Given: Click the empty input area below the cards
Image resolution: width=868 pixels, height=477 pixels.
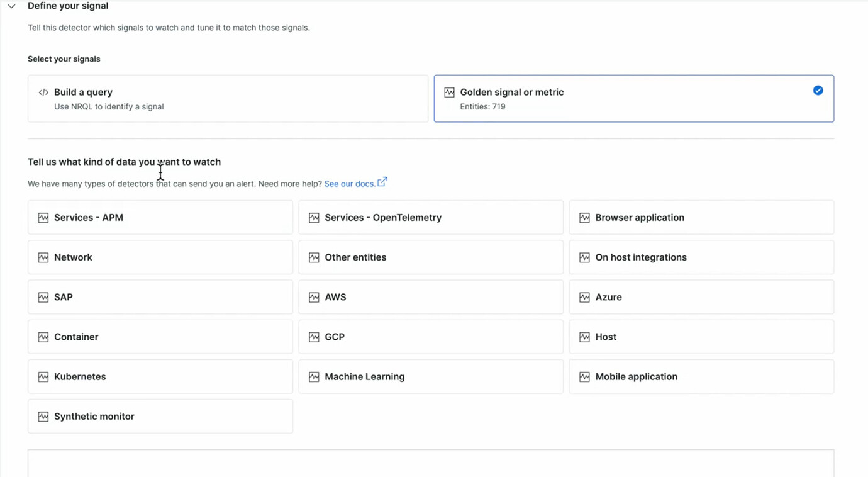Looking at the screenshot, I should click(x=430, y=463).
